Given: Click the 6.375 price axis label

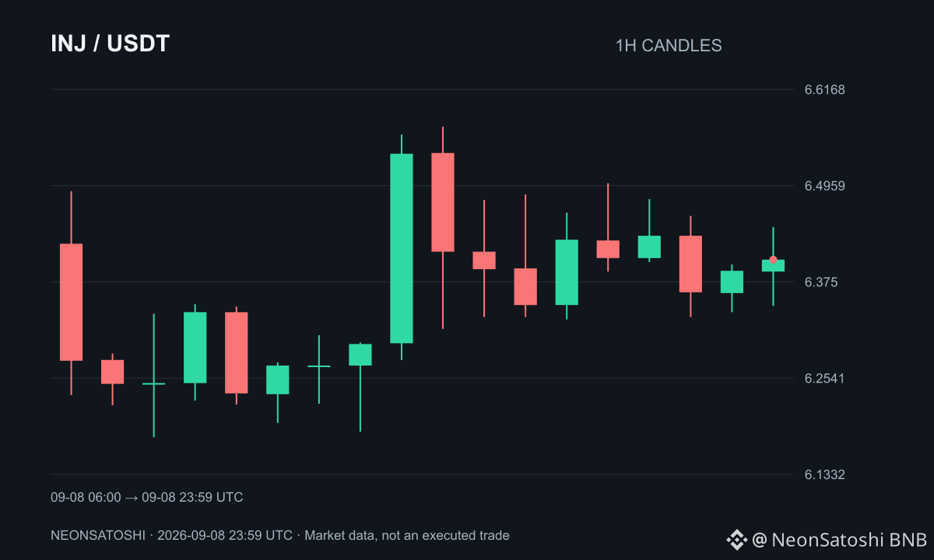Looking at the screenshot, I should (x=821, y=282).
